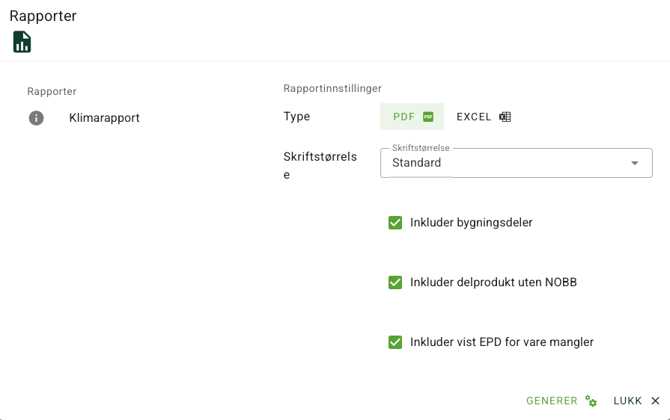Image resolution: width=670 pixels, height=420 pixels.
Task: Click the gears icon next to Generer
Action: point(591,401)
